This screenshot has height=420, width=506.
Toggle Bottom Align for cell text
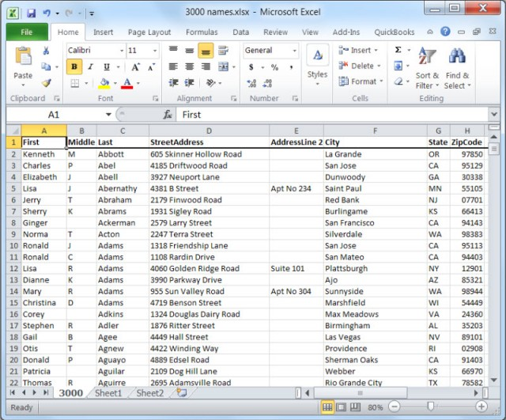click(206, 51)
